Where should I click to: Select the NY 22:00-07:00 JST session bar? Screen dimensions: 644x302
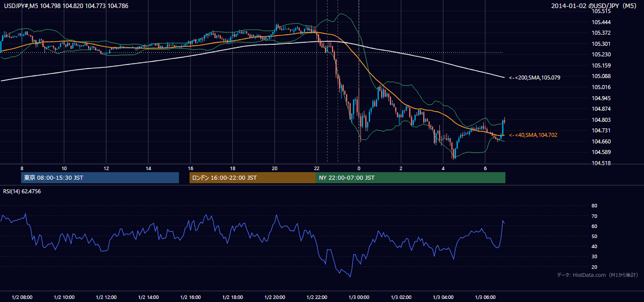[411, 178]
